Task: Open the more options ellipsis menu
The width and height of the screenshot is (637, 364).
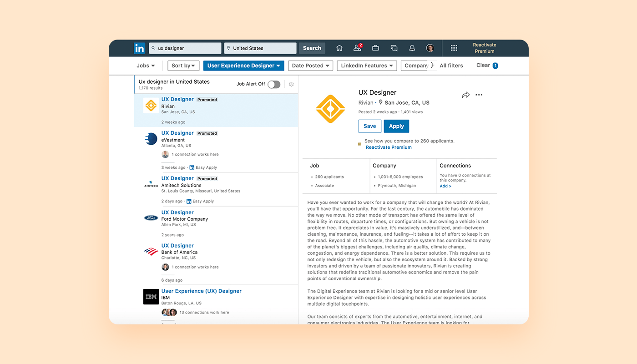Action: pos(479,95)
